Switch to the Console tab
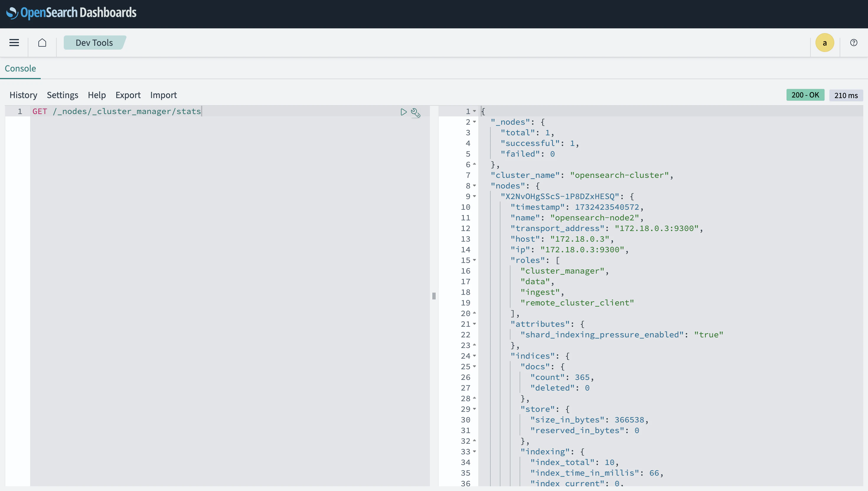The image size is (868, 491). point(20,69)
